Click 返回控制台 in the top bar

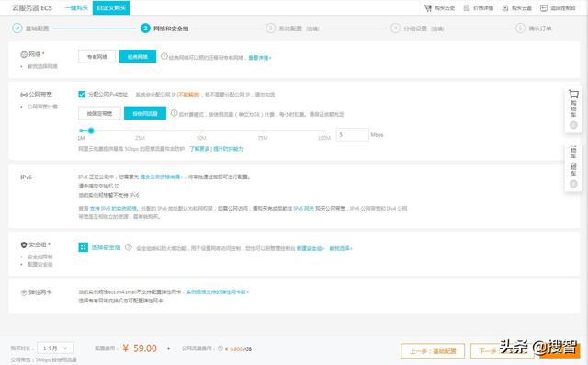(x=558, y=8)
